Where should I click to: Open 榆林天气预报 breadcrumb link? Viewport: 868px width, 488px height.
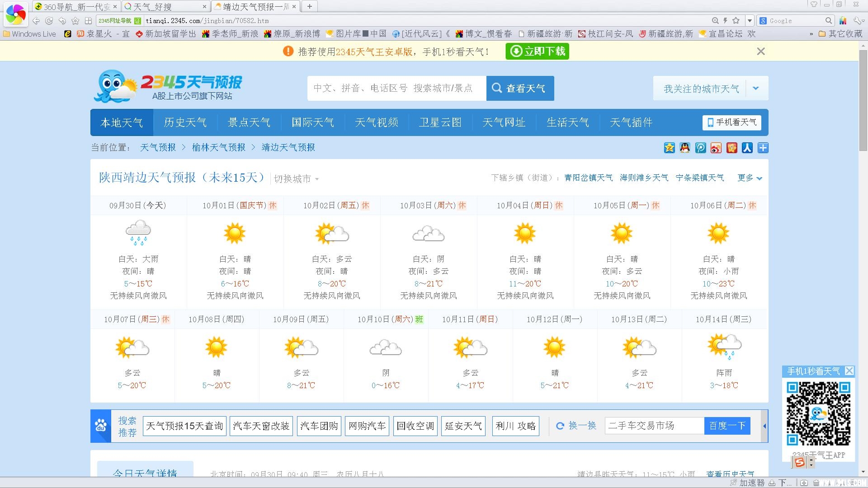tap(219, 148)
